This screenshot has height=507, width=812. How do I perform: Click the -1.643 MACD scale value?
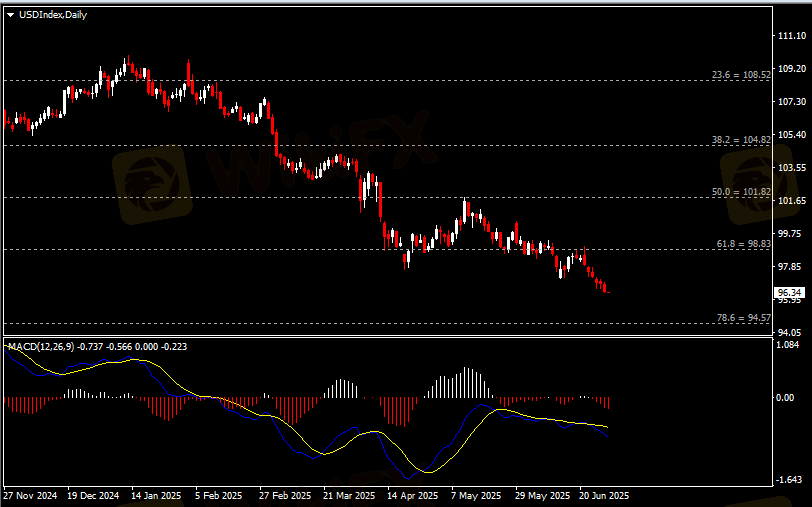pos(789,480)
